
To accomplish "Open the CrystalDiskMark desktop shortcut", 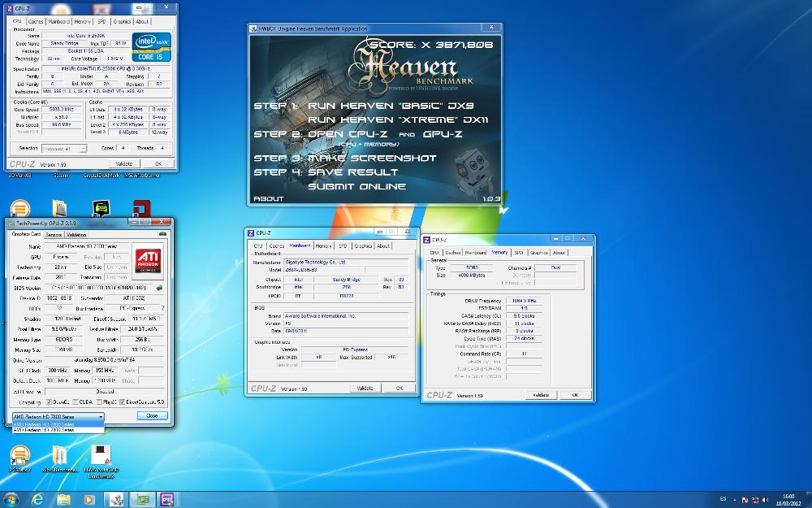I will point(101,176).
